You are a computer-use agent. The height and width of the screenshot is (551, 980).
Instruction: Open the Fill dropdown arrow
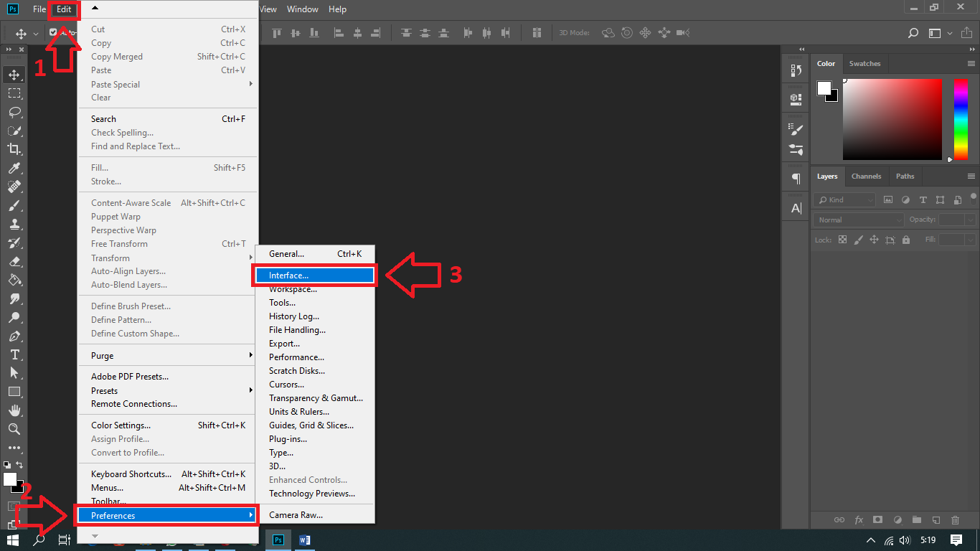(971, 240)
